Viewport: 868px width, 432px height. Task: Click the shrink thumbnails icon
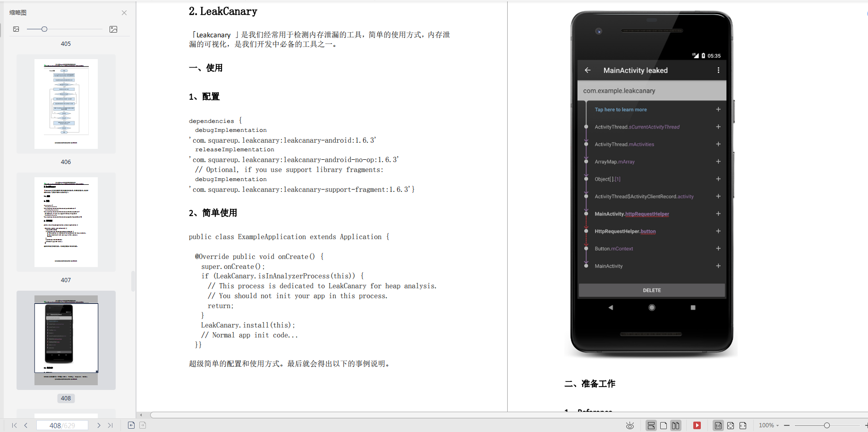(16, 29)
